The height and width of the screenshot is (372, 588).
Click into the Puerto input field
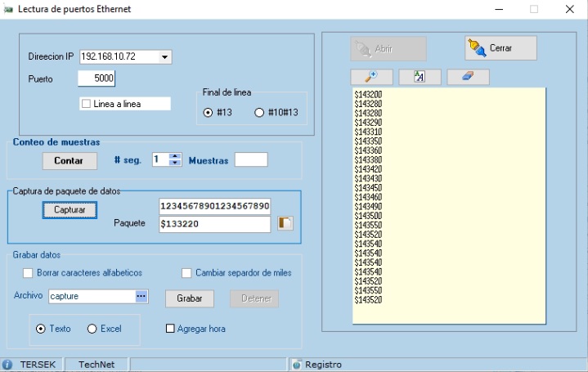pos(97,78)
